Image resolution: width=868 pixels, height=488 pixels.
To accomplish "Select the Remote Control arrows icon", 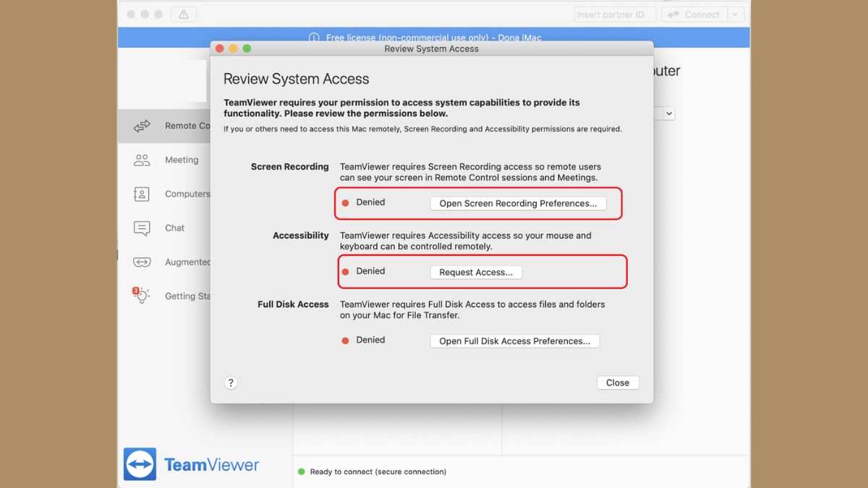I will tap(142, 126).
